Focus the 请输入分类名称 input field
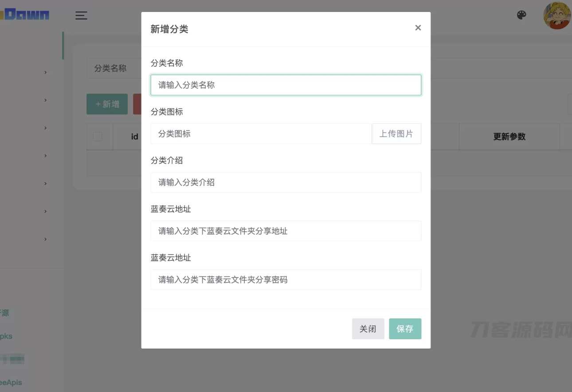Viewport: 572px width, 392px height. click(x=286, y=85)
